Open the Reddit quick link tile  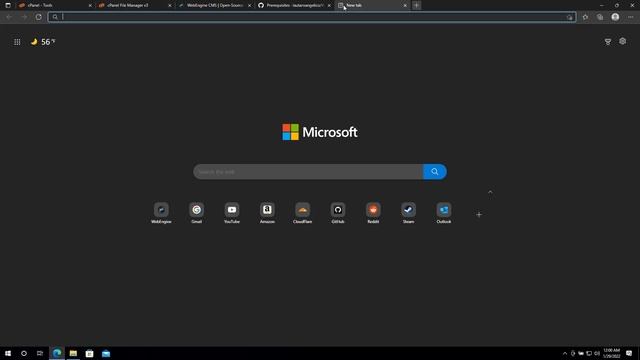point(373,213)
